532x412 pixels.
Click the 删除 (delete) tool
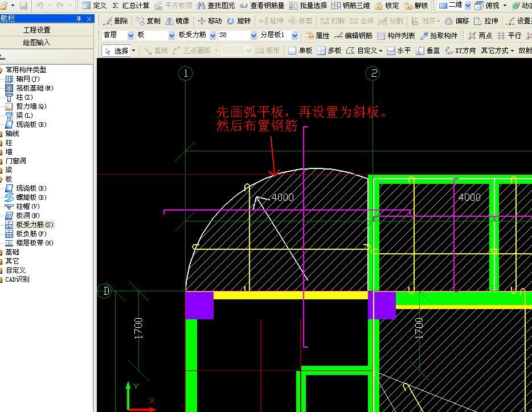click(116, 21)
